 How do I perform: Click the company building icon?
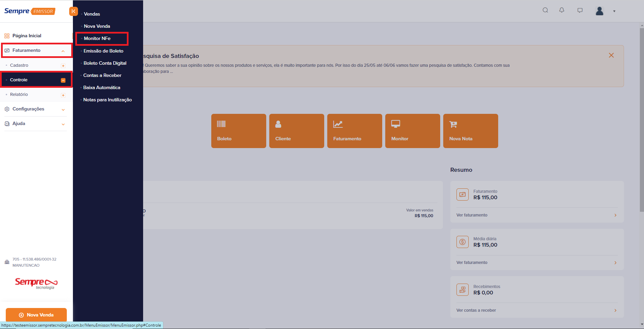[x=7, y=262]
